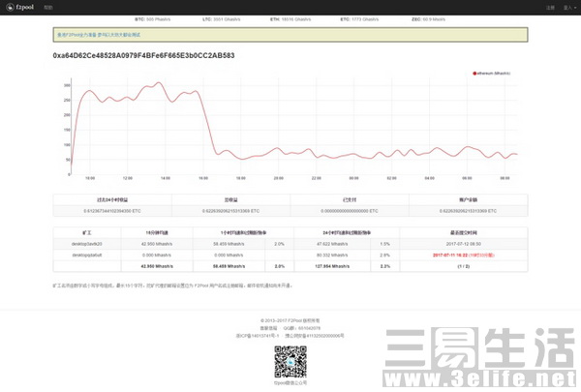
Task: Select the 0.612367344102394350 ETC value
Action: click(x=112, y=211)
